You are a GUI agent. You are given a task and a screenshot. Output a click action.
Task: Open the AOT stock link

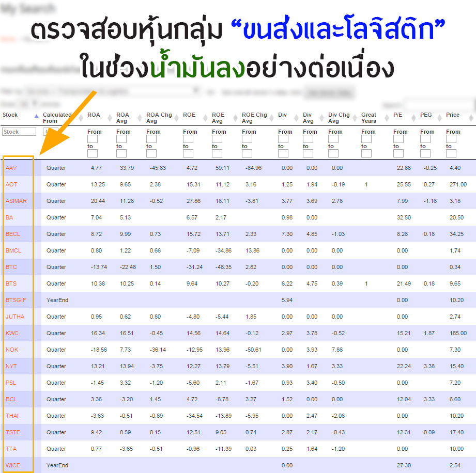tap(11, 184)
